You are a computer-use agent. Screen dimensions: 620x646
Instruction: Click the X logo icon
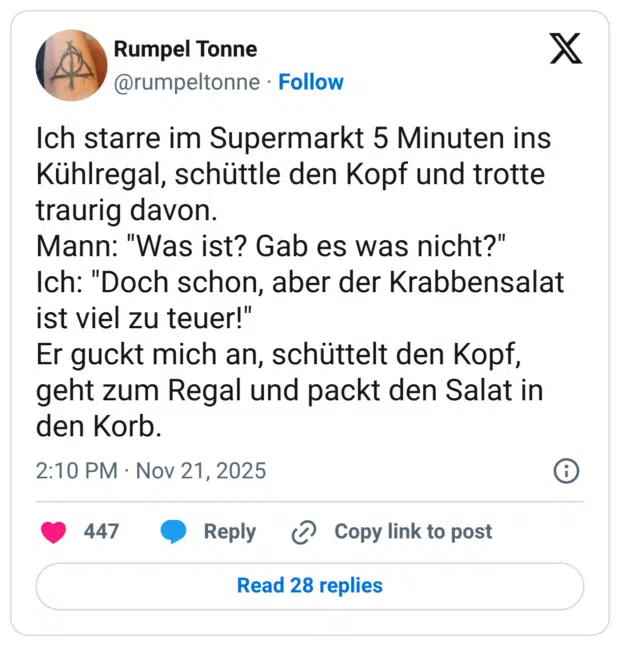pyautogui.click(x=566, y=48)
